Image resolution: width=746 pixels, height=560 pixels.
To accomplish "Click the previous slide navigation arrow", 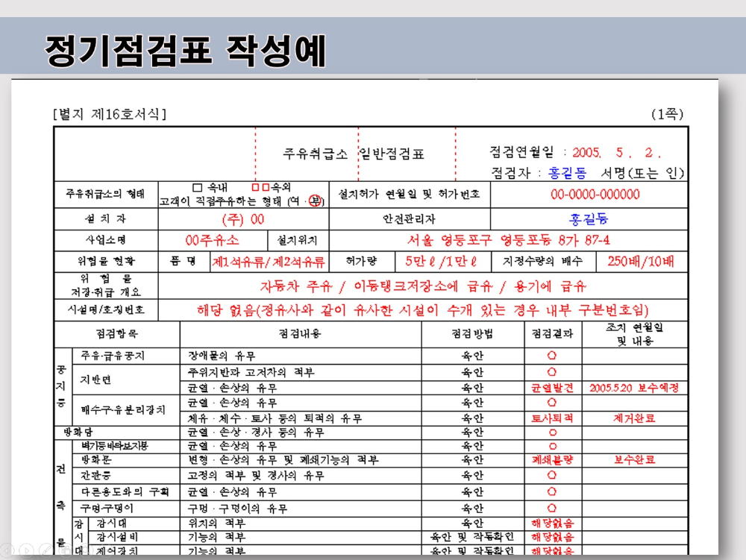I will coord(6,550).
